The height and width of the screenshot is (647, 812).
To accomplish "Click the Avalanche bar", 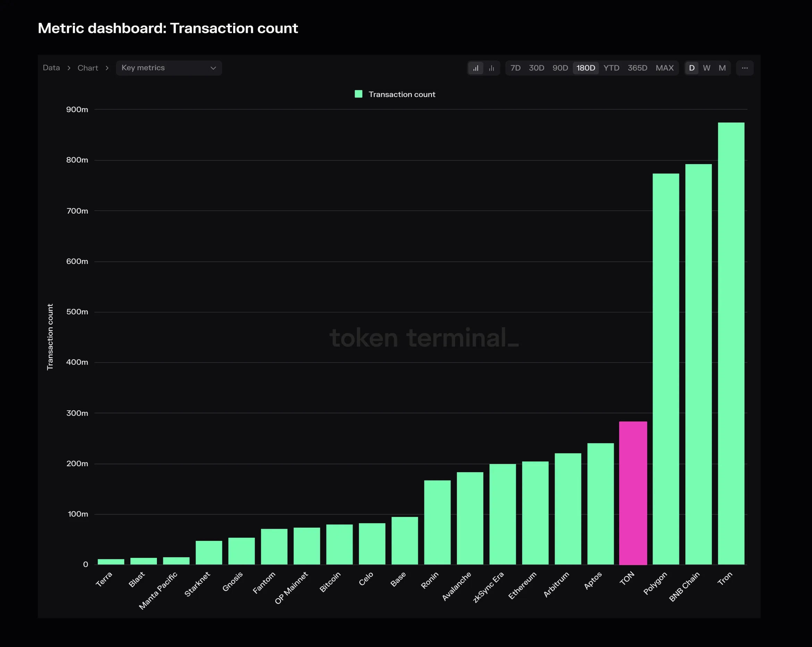I will pos(470,518).
